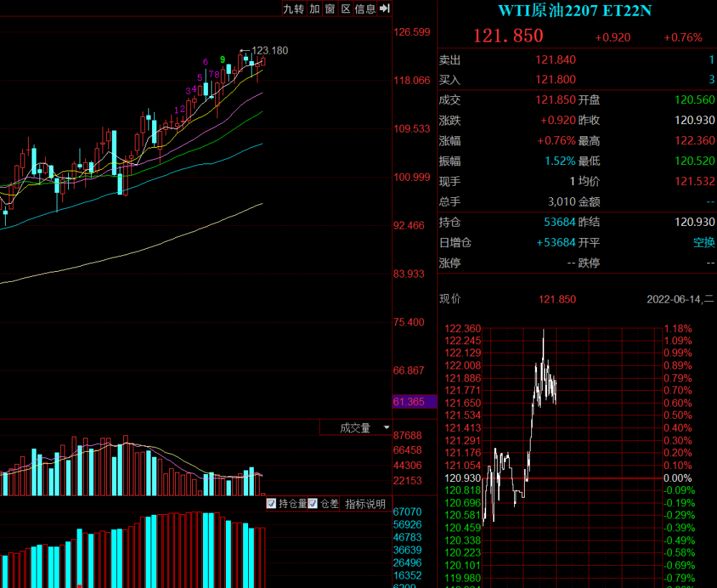This screenshot has height=588, width=717.
Task: Click the arrow-to-end icon in chart toolbar
Action: tap(385, 8)
